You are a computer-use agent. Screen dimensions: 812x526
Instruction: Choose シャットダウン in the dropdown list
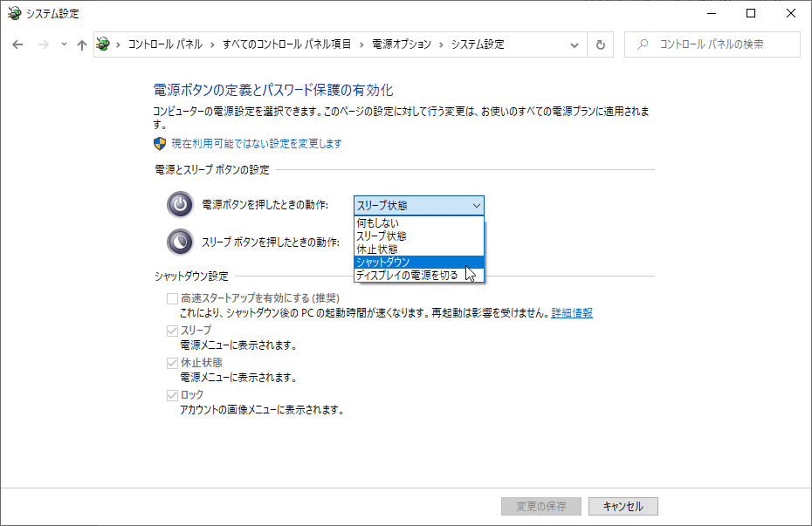tap(419, 263)
